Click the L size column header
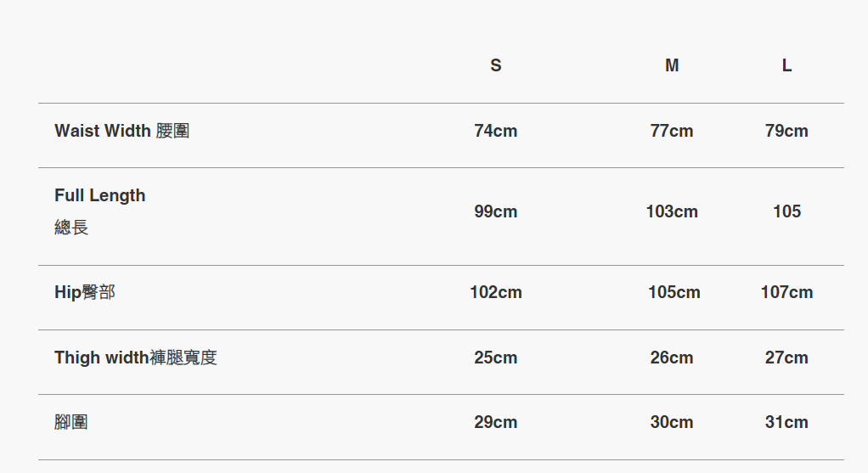 coord(786,65)
